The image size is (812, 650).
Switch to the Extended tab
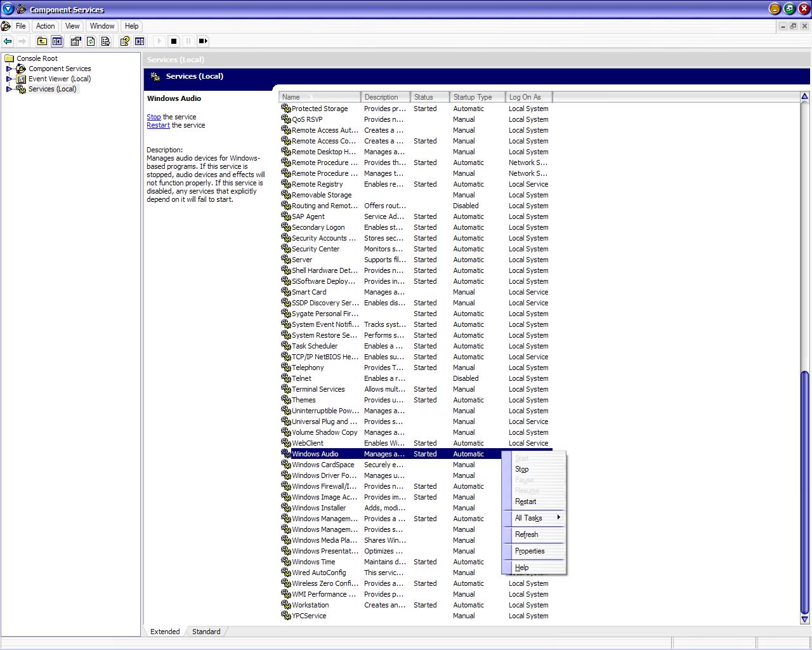tap(165, 632)
